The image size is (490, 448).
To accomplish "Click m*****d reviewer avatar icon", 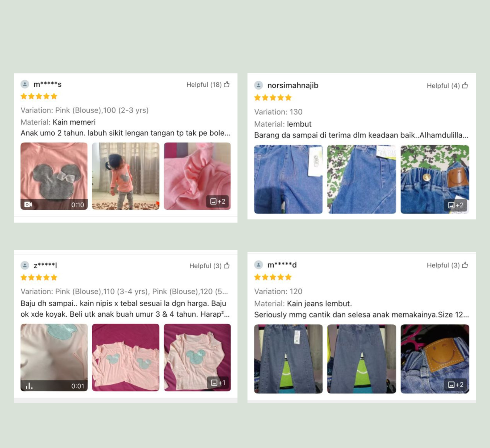I will click(x=258, y=265).
